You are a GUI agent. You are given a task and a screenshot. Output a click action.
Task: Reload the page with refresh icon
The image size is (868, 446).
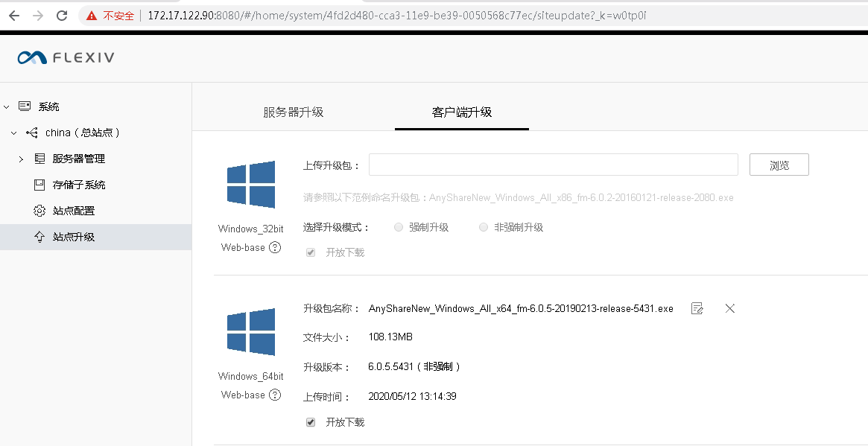click(x=62, y=16)
